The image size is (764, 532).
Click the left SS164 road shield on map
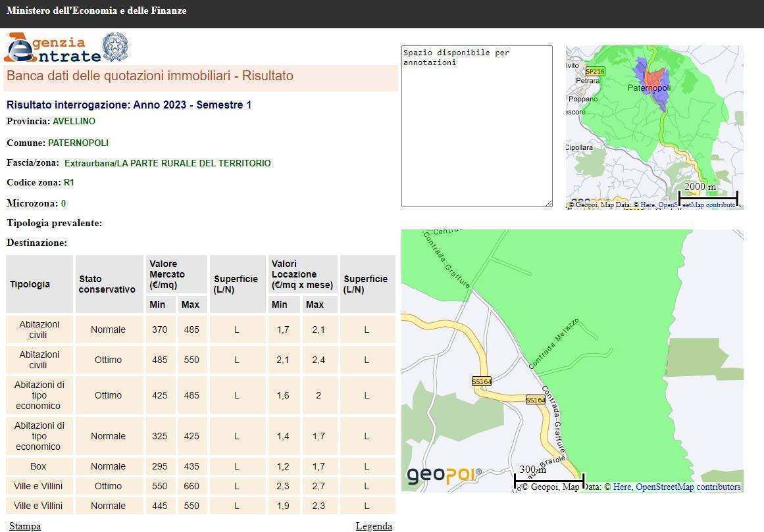click(482, 381)
